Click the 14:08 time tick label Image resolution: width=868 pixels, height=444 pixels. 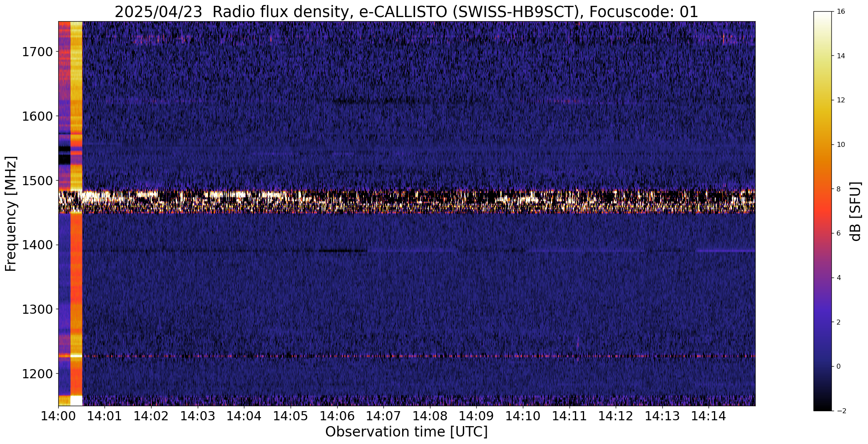click(x=430, y=416)
